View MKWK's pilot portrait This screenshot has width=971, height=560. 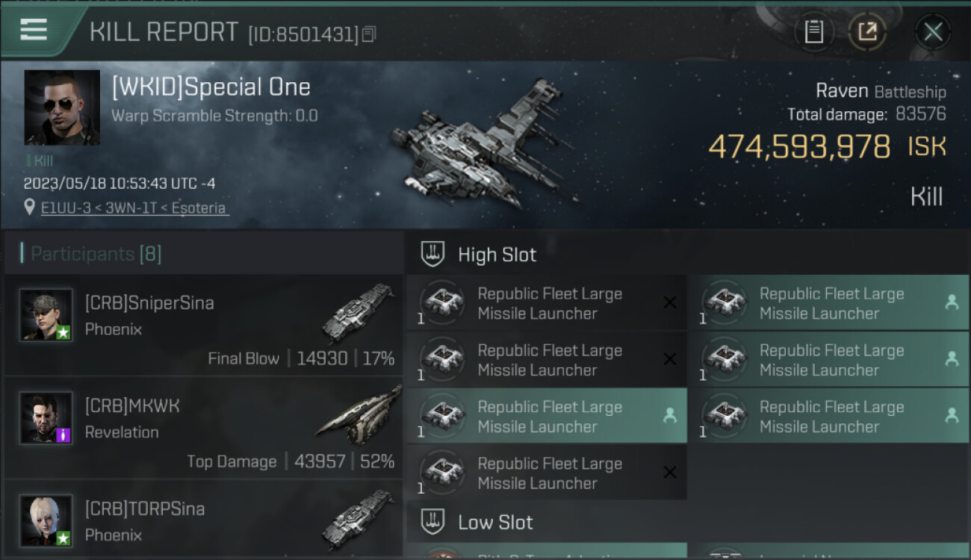point(46,417)
